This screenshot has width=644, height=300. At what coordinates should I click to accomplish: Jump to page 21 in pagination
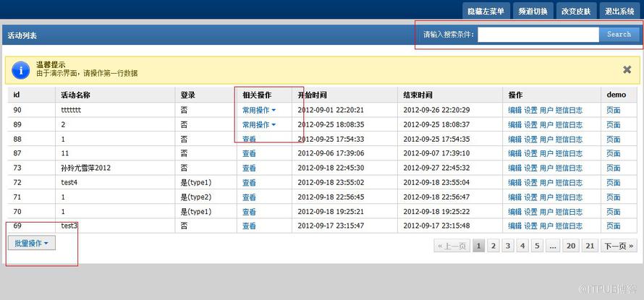tap(590, 246)
